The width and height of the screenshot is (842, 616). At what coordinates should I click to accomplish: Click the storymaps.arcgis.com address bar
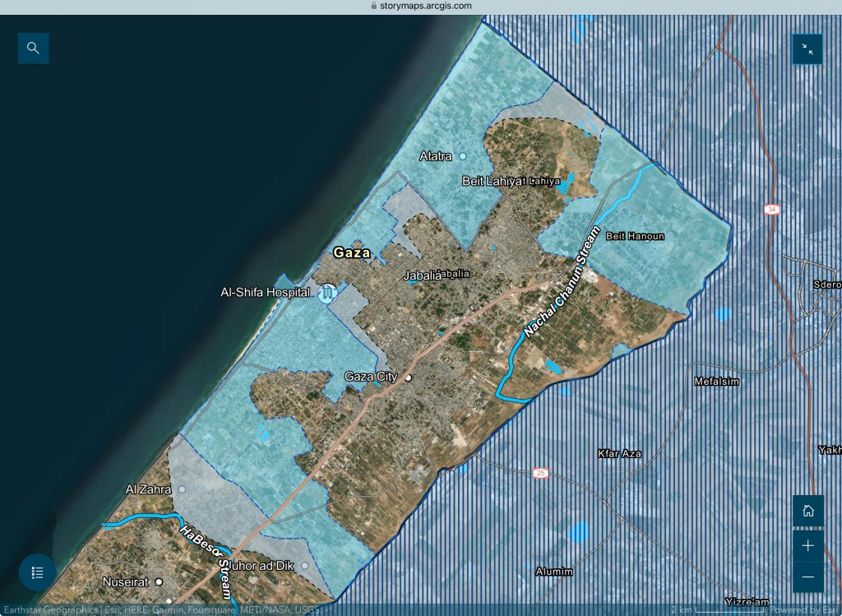point(421,6)
